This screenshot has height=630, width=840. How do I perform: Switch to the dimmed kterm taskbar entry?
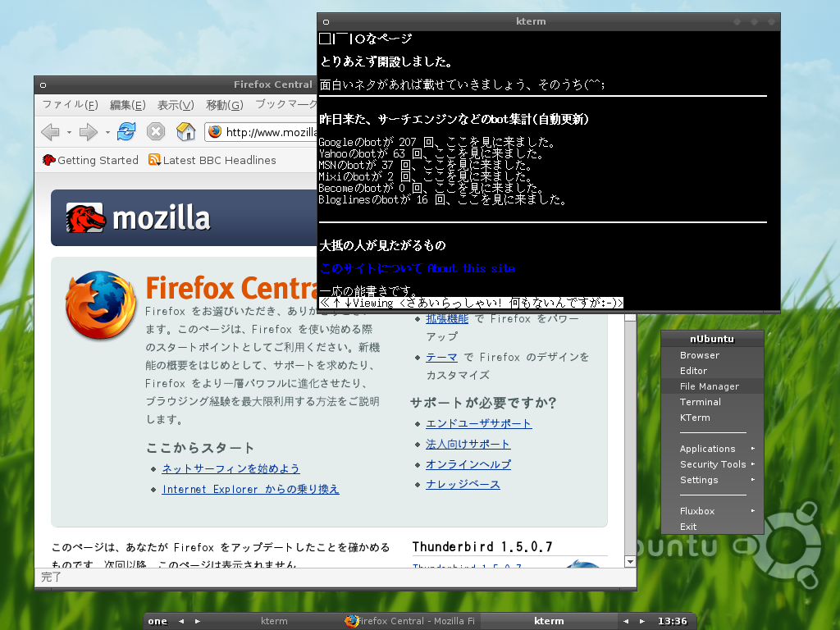click(274, 621)
